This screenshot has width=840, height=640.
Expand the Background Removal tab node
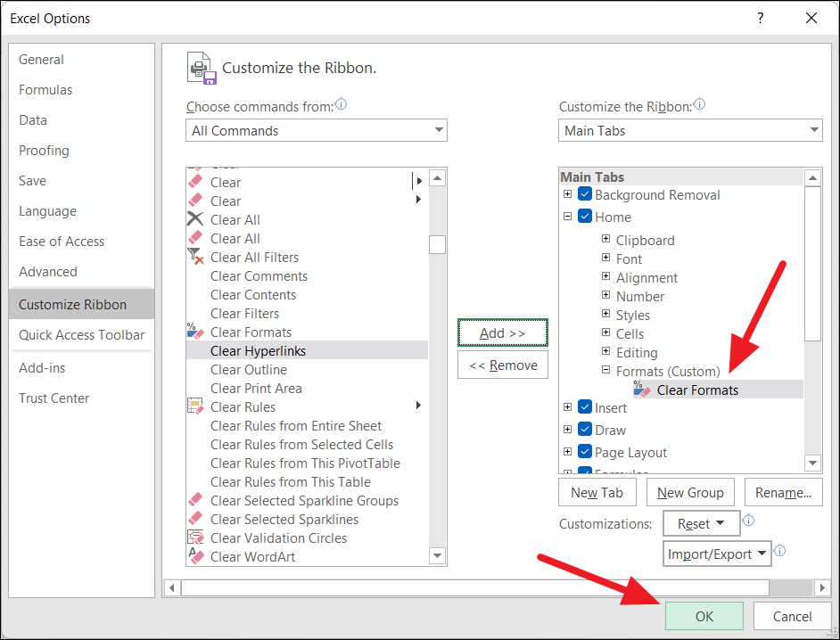tap(567, 194)
